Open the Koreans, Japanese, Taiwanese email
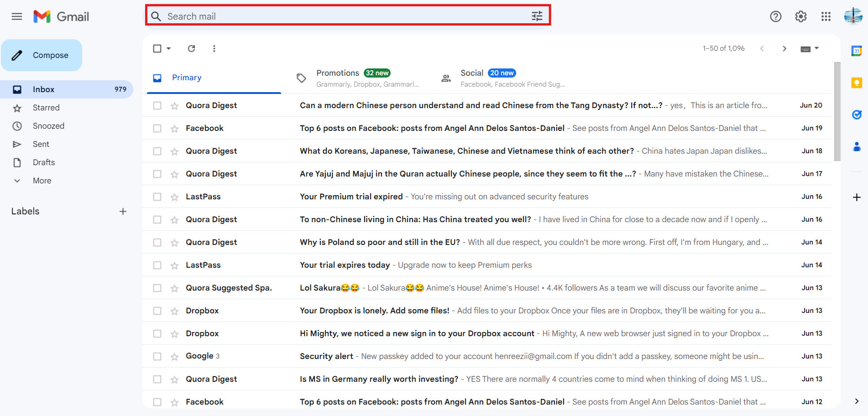 tap(487, 151)
